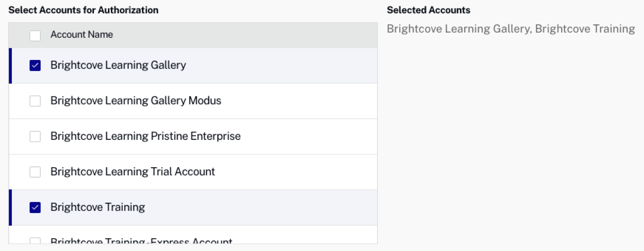644x251 pixels.
Task: Enable the Brightcove Learning Pristine Enterprise checkbox
Action: pos(35,136)
